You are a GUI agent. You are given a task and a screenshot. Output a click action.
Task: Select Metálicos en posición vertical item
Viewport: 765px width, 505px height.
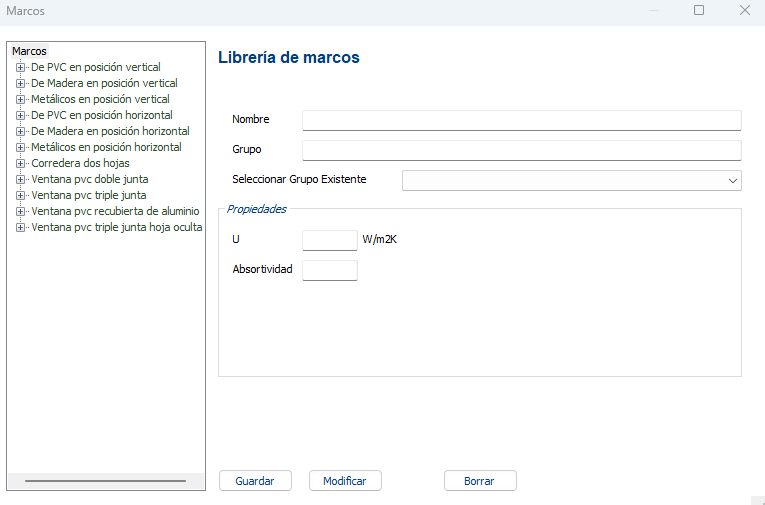click(x=100, y=99)
